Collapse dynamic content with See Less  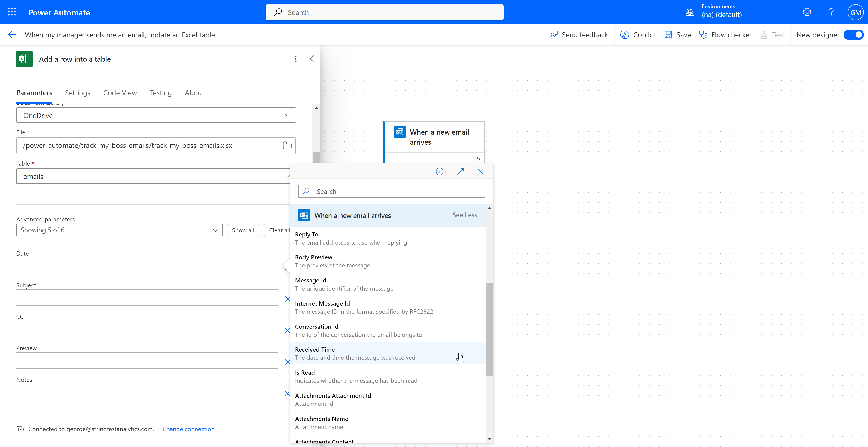(x=464, y=215)
